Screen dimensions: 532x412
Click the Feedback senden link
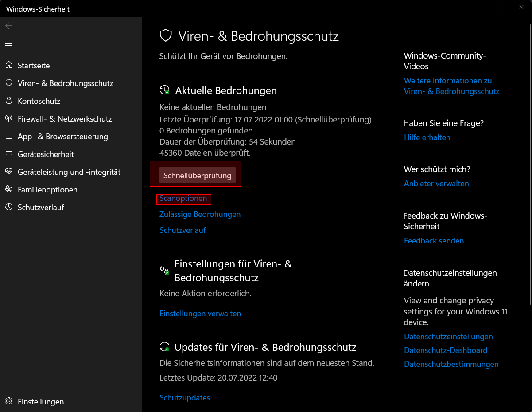pos(434,241)
